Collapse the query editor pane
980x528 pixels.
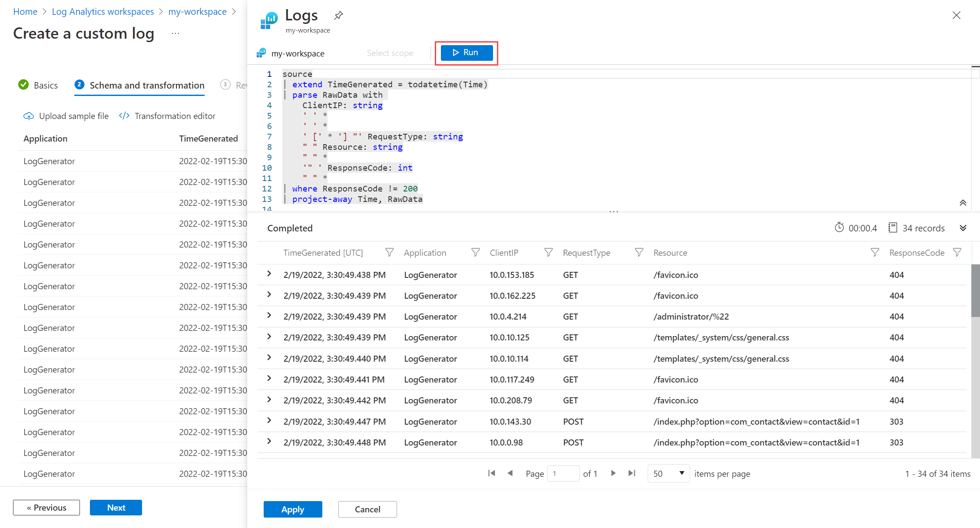point(963,203)
